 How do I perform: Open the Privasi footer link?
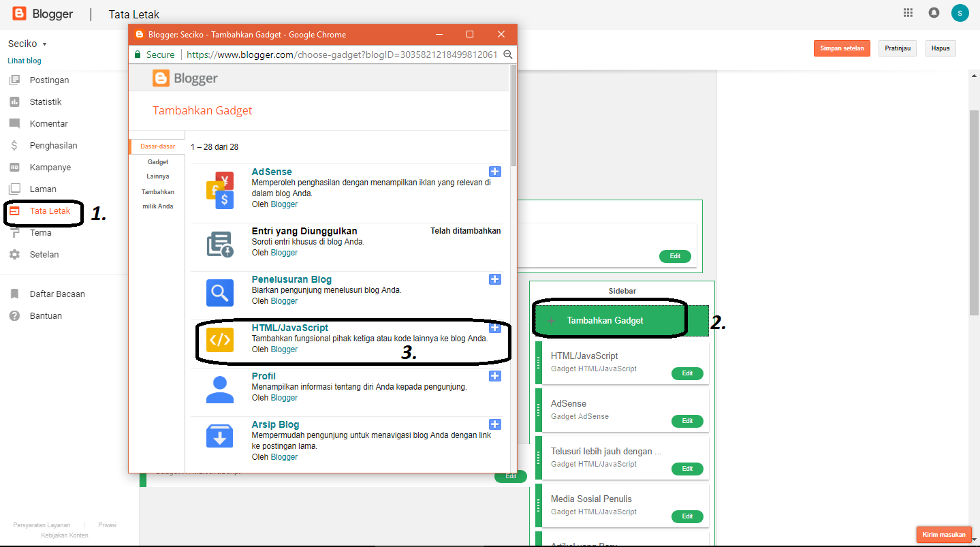[107, 525]
